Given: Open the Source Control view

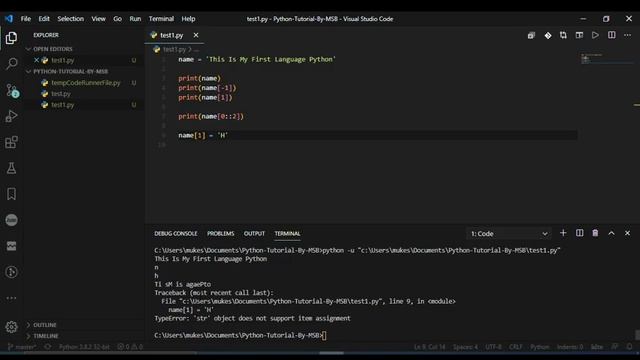Looking at the screenshot, I should 11,90.
